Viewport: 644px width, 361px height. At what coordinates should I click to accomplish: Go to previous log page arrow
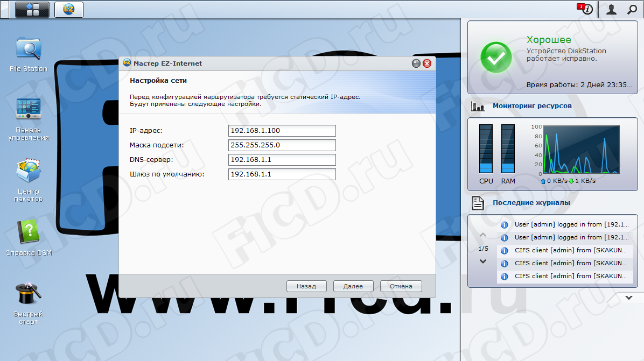(x=483, y=235)
